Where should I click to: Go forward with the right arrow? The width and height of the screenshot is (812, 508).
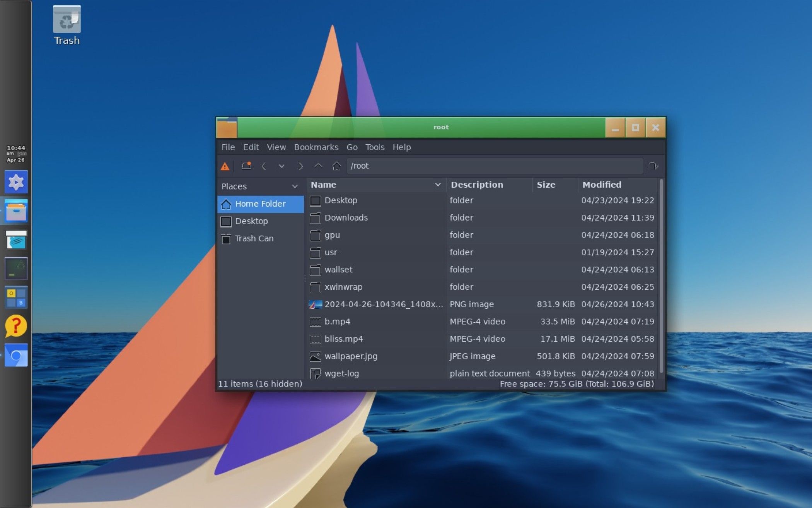[x=300, y=166]
